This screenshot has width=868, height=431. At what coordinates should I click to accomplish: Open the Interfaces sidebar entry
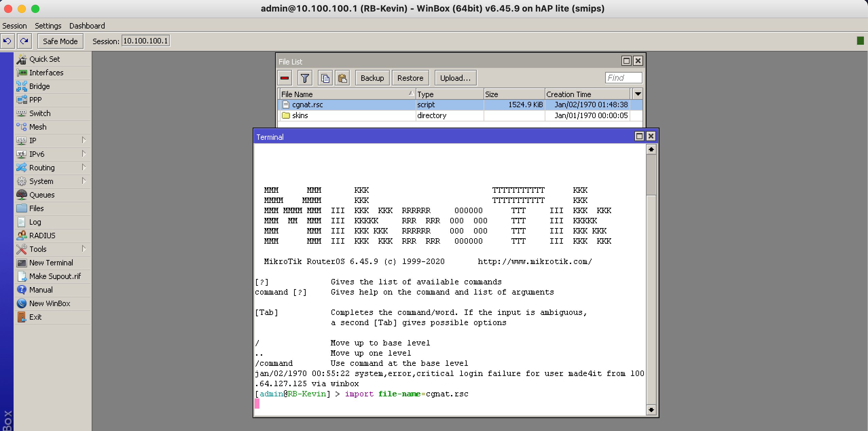53,73
